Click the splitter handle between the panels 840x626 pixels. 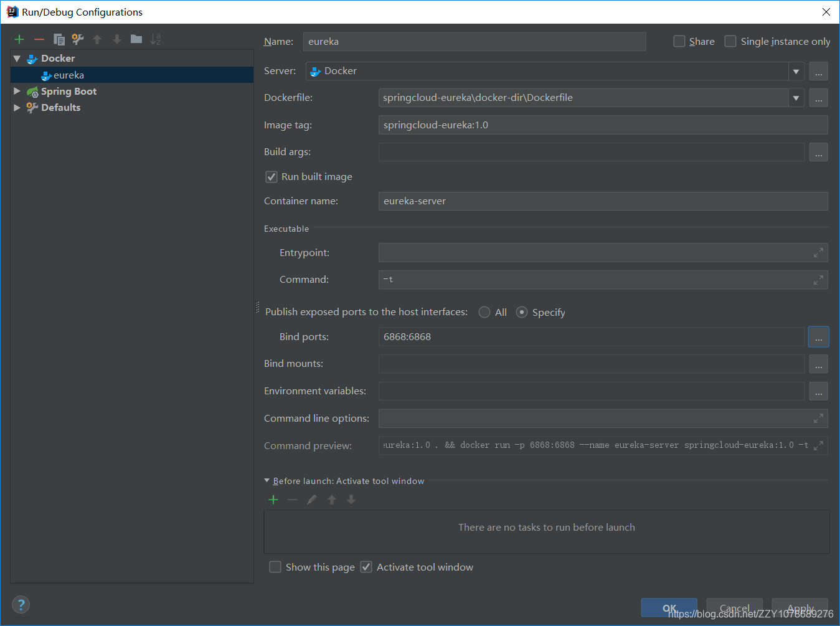(257, 307)
